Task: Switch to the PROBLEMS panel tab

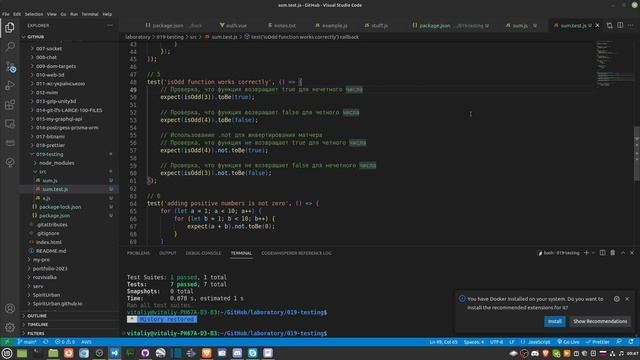Action: (x=138, y=253)
